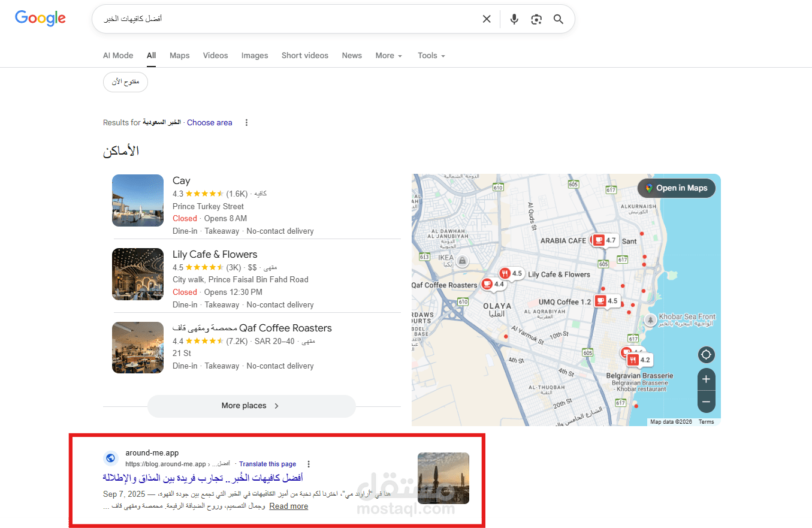Clear the search box with X icon

pos(487,19)
